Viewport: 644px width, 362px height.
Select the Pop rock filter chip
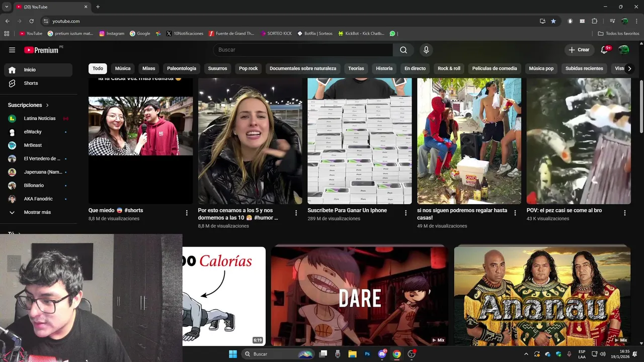(x=248, y=68)
